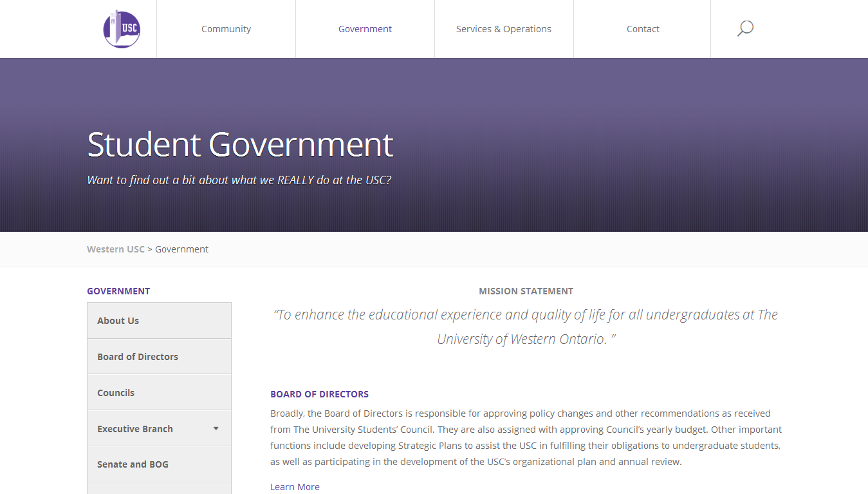Viewport: 868px width, 494px height.
Task: Open Executive Branch sidebar item
Action: [159, 428]
